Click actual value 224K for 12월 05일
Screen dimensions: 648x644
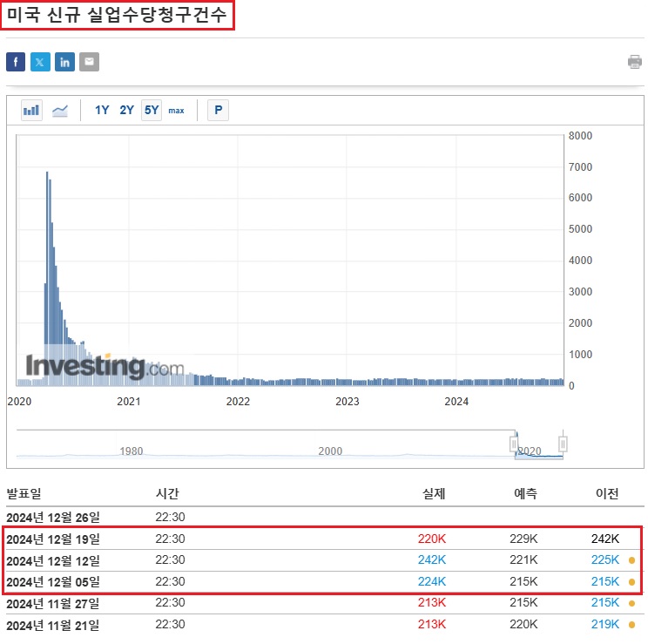(x=432, y=581)
